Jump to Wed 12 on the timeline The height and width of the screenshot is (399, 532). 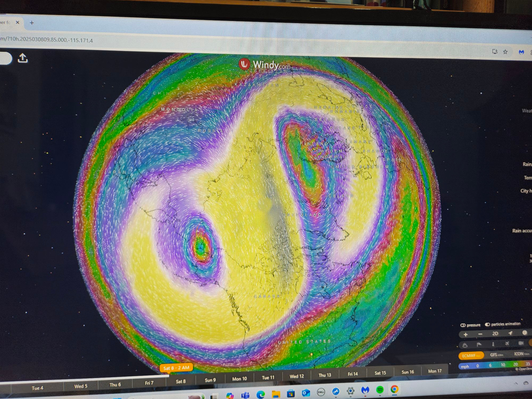tap(297, 376)
